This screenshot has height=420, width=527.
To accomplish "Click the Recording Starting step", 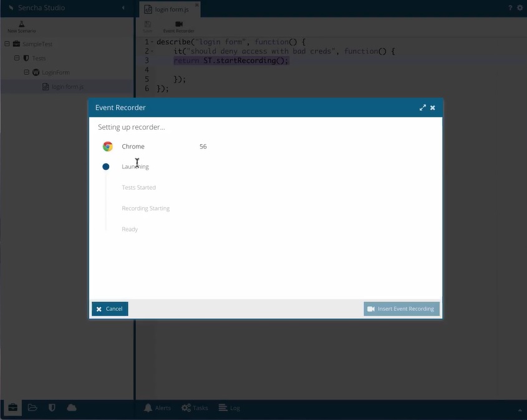I will tap(145, 208).
